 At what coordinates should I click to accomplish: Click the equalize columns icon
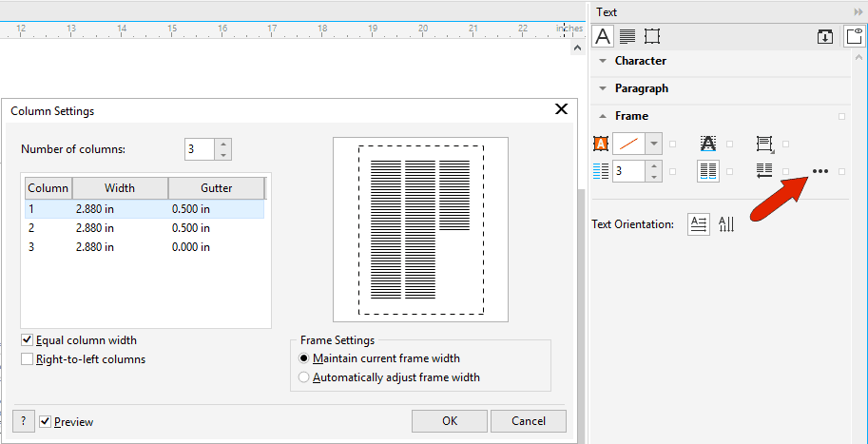(x=707, y=171)
